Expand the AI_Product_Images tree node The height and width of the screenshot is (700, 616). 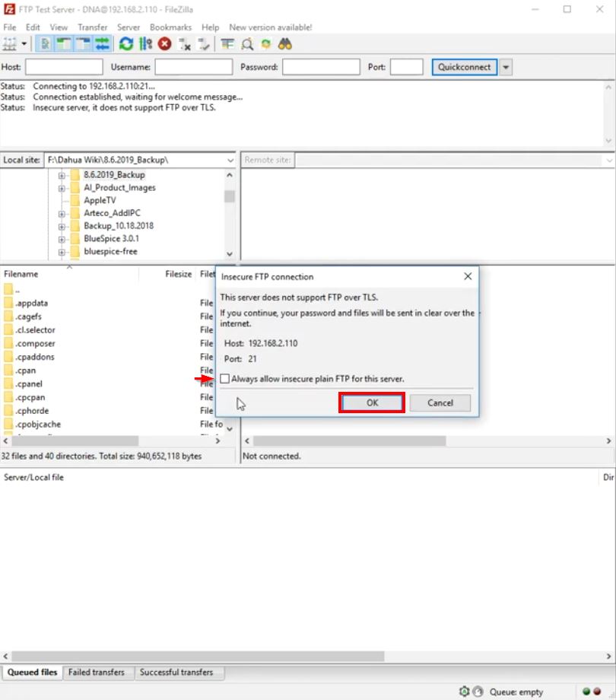pyautogui.click(x=62, y=189)
